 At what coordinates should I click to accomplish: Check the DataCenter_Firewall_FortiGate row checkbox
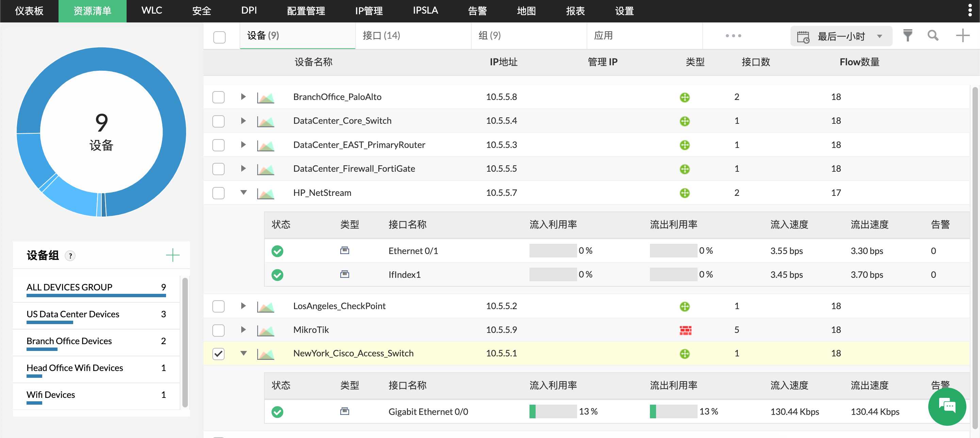(218, 169)
